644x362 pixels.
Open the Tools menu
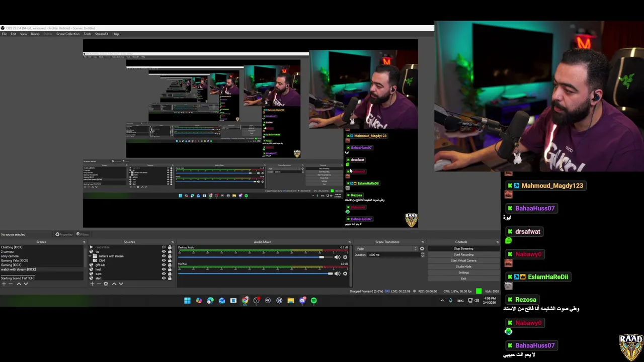tap(88, 34)
